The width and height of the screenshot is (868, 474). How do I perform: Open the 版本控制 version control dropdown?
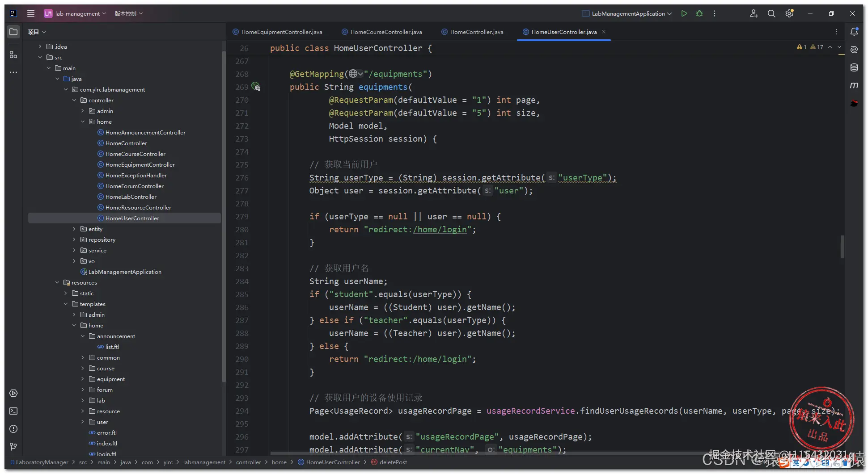point(129,13)
